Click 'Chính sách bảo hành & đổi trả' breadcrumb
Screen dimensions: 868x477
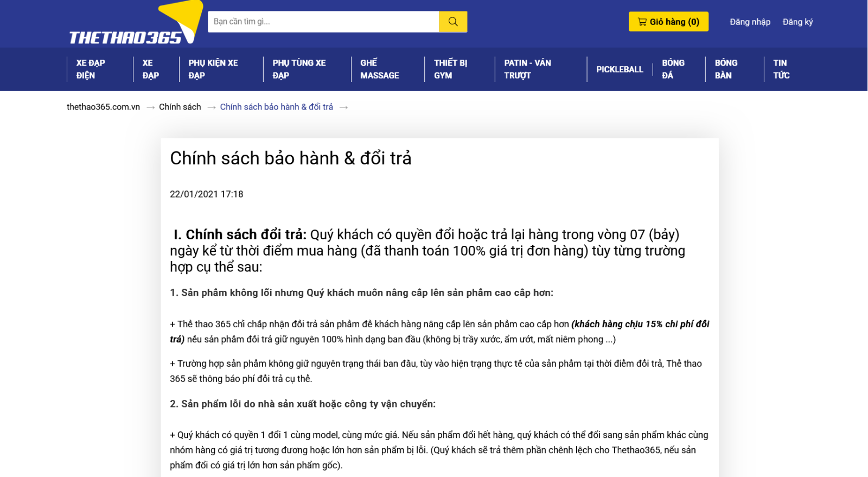tap(276, 107)
